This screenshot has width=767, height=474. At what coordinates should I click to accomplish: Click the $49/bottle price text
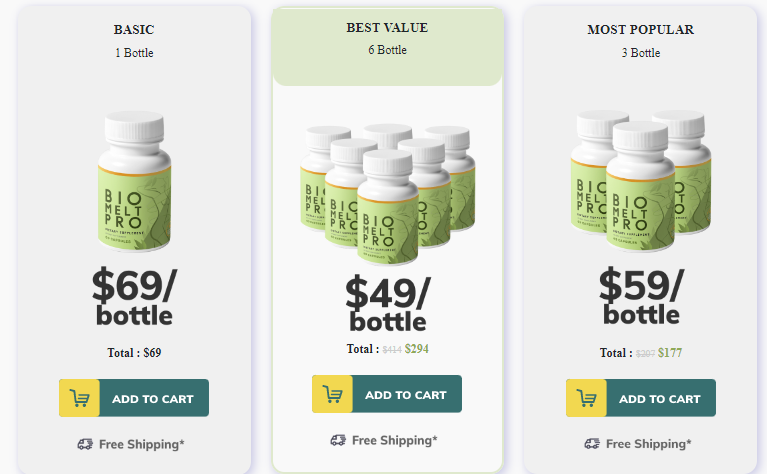pyautogui.click(x=387, y=305)
